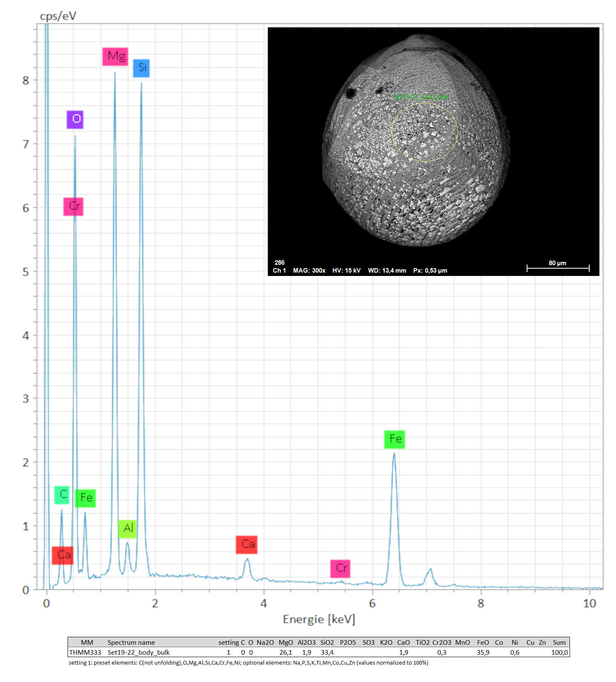Click the purple O peak label
Screen dimensions: 616x682
(75, 119)
